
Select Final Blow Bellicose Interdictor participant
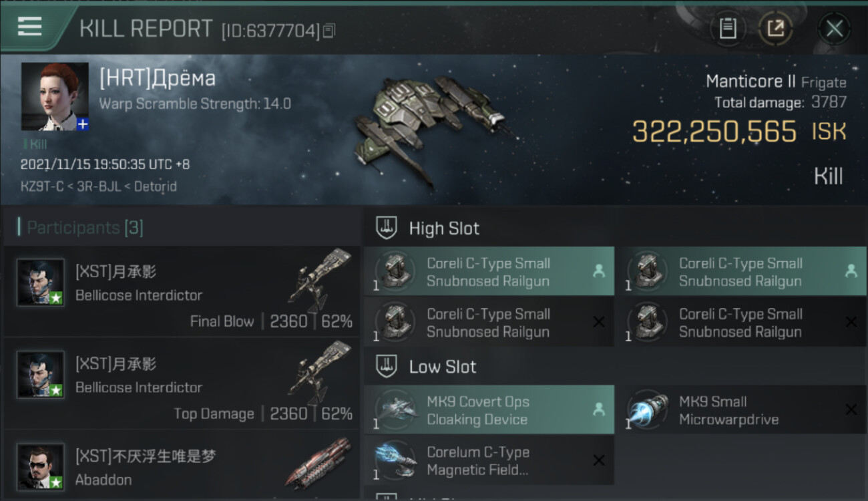click(181, 291)
